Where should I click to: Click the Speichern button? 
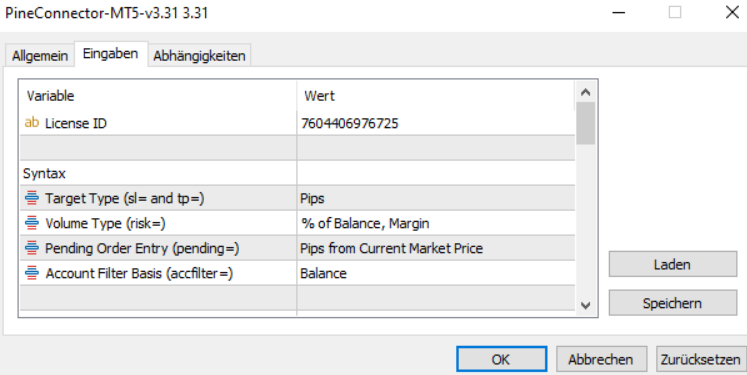pyautogui.click(x=672, y=303)
